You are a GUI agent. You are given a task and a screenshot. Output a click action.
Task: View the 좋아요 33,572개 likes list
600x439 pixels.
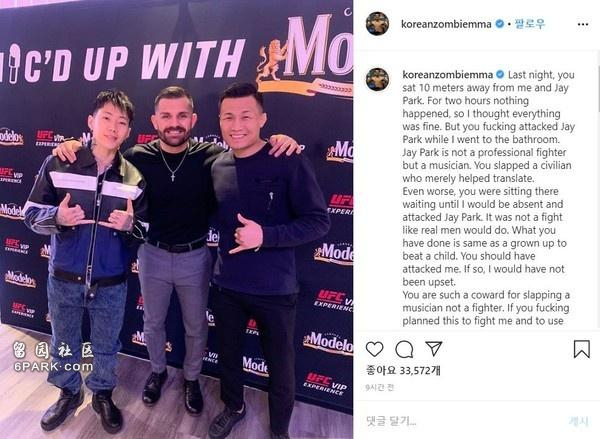403,370
